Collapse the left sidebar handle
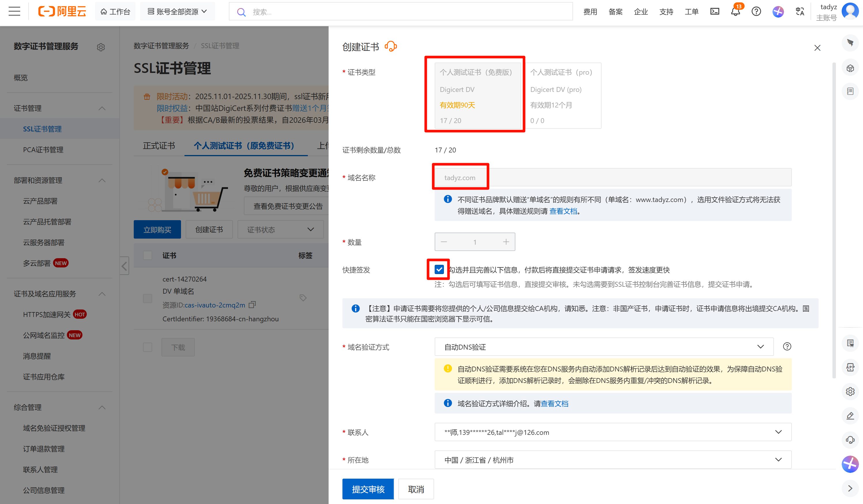 coord(124,266)
